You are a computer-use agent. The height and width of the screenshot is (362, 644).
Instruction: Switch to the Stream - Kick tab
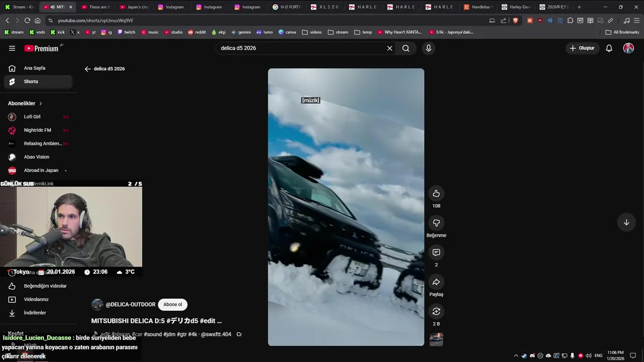19,7
